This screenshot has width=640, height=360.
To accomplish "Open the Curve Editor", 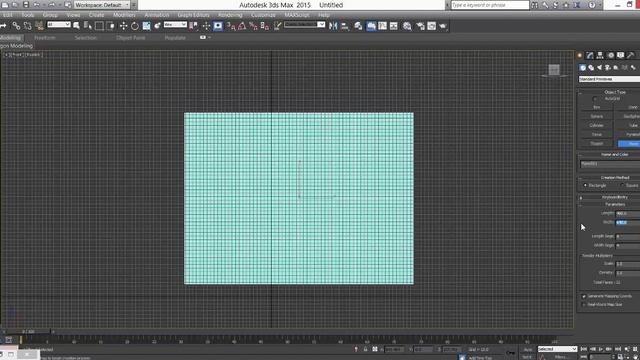I will (382, 26).
